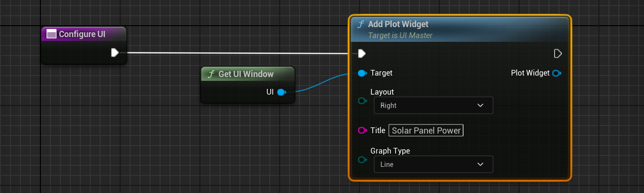Click the exec output pin on Add Plot Widget
The image size is (644, 193).
(x=558, y=53)
